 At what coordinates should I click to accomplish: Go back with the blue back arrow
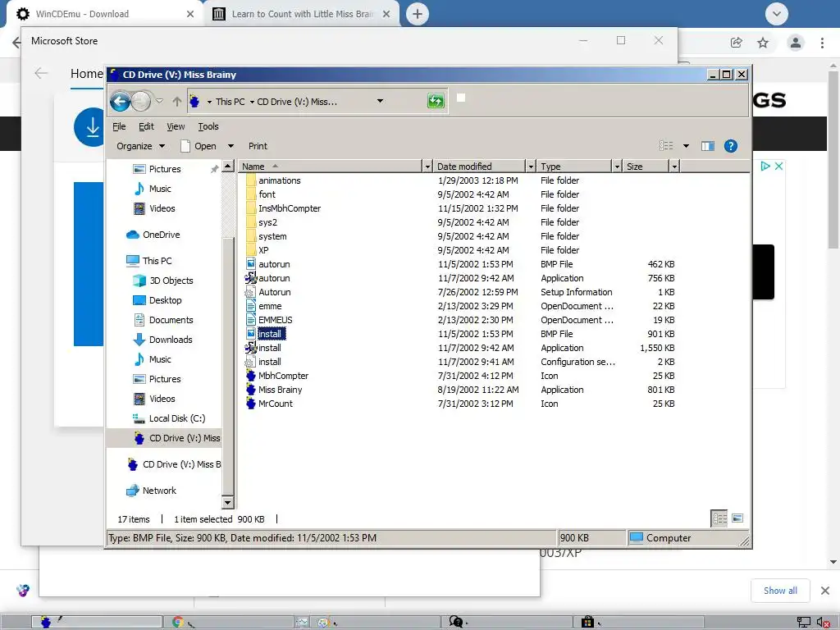click(x=120, y=101)
